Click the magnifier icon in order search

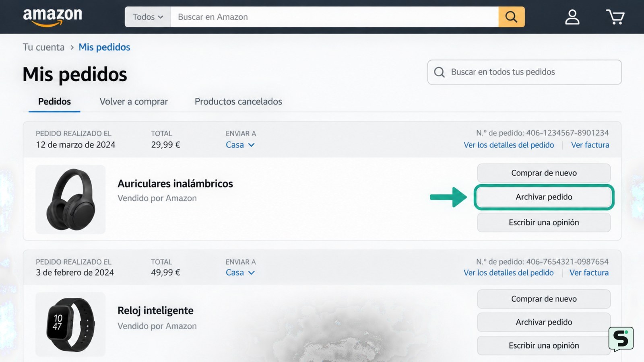439,72
